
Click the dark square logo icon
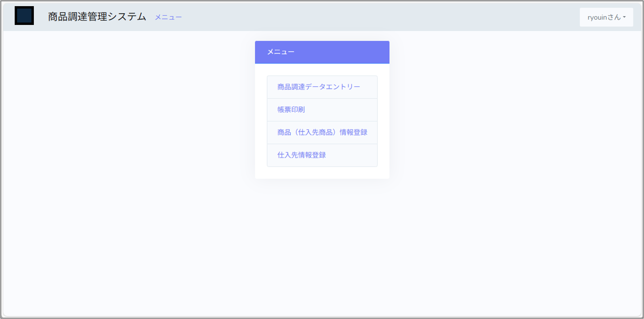(24, 16)
